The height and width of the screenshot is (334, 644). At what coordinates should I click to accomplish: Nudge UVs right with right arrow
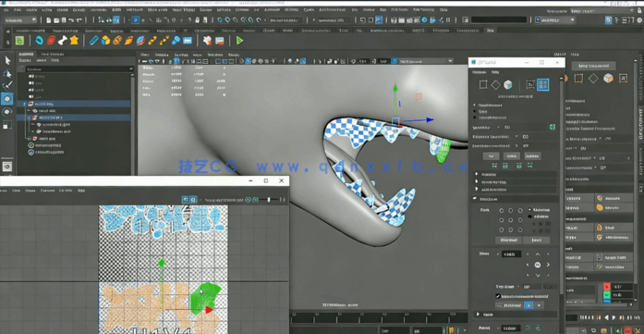pos(548,265)
